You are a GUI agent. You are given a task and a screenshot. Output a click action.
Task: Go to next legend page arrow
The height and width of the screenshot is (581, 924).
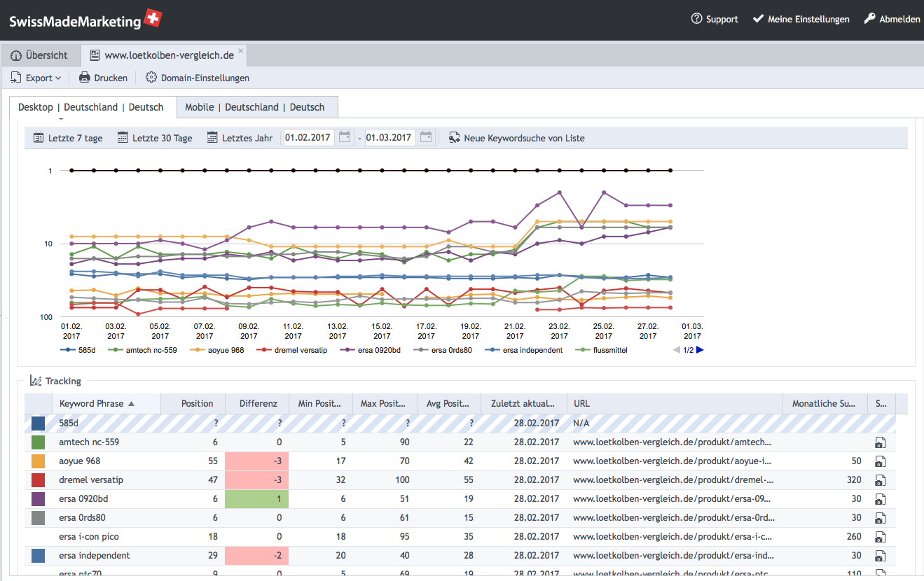tap(700, 350)
